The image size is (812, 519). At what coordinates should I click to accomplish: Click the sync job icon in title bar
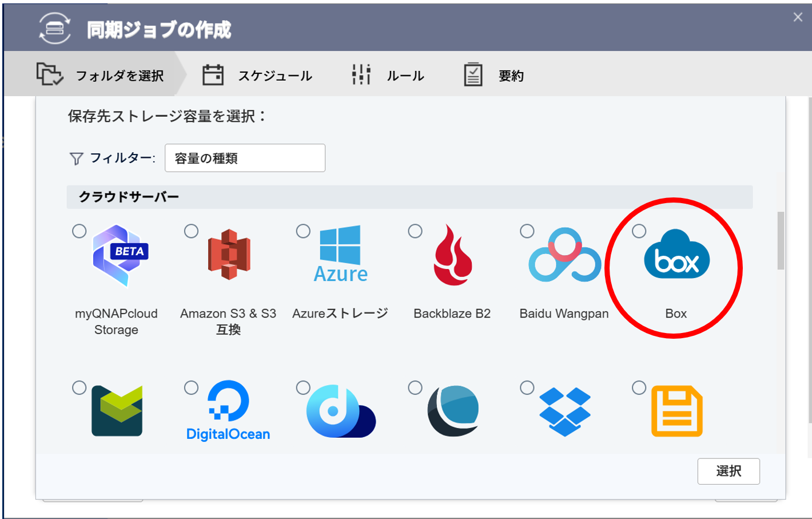55,28
